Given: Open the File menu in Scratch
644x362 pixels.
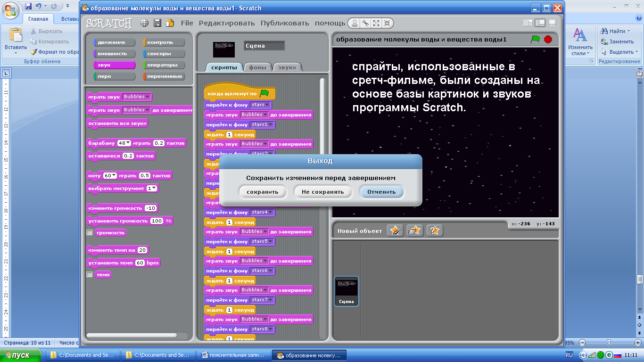Looking at the screenshot, I should pyautogui.click(x=187, y=23).
